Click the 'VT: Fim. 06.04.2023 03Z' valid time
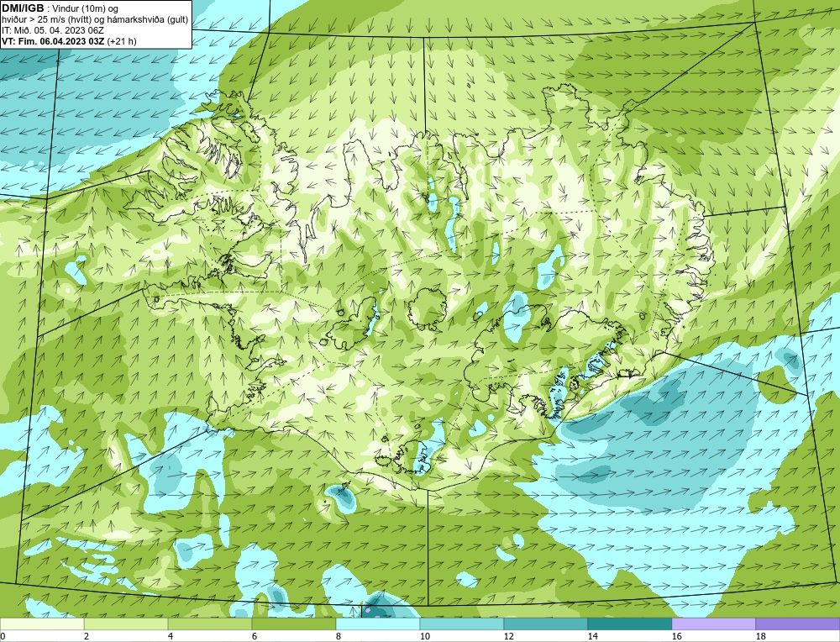The image size is (840, 642). (x=53, y=41)
